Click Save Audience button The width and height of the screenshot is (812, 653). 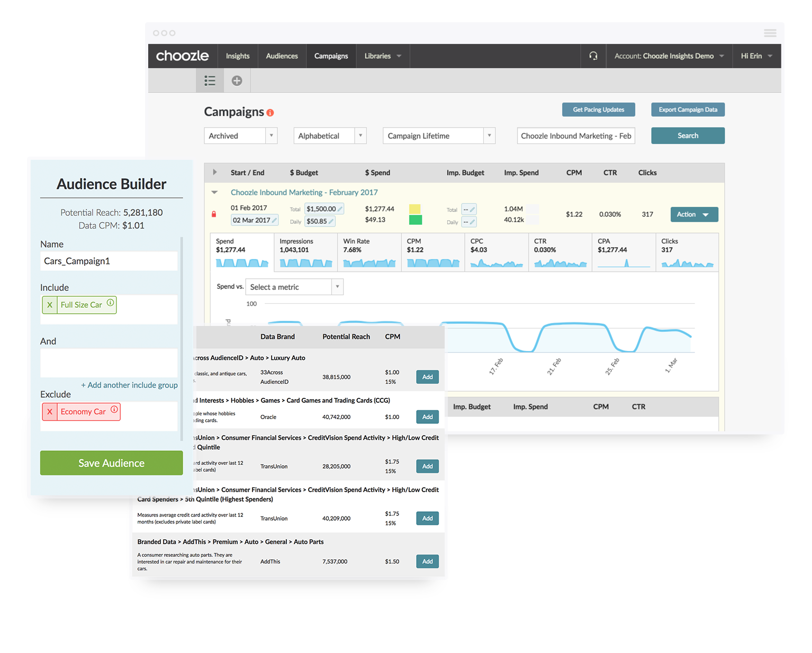click(112, 463)
